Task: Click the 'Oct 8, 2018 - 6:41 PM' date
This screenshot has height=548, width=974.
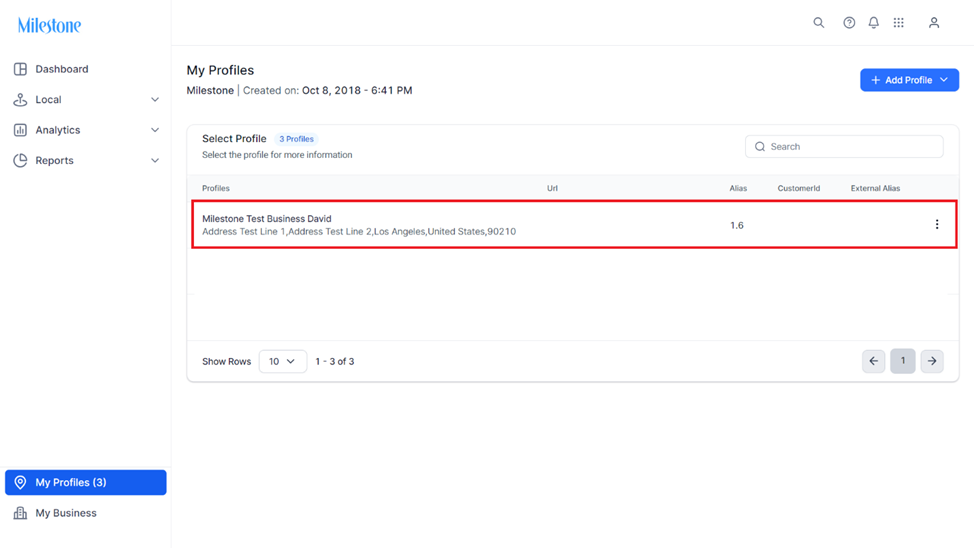Action: [x=357, y=91]
